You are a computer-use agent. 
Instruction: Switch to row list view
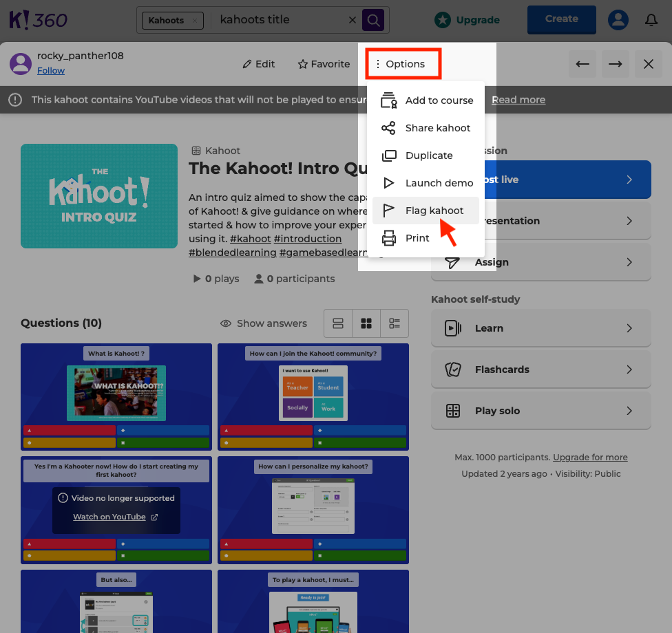(x=338, y=323)
